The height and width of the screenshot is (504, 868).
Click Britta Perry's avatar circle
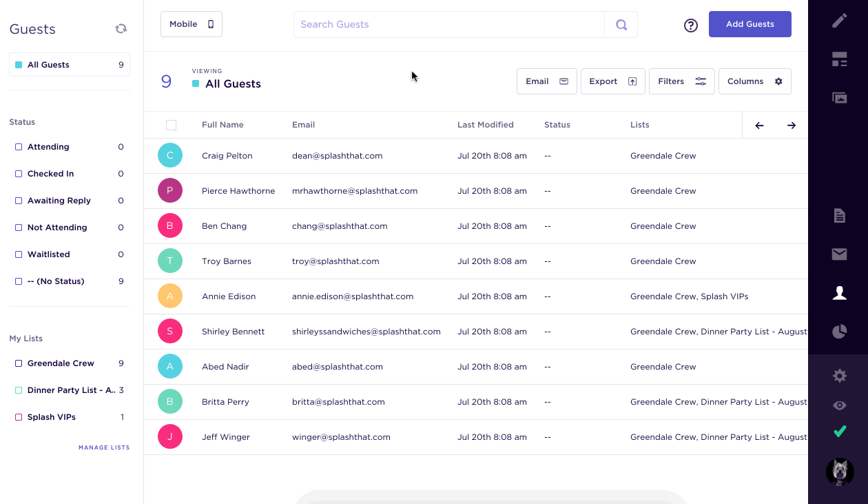click(x=170, y=402)
